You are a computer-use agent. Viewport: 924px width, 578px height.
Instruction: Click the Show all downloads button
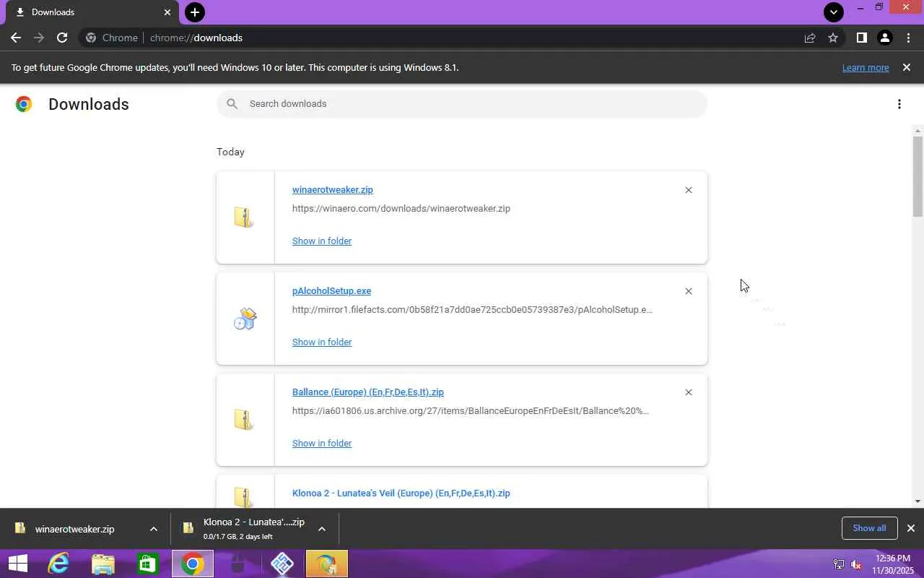(x=869, y=528)
